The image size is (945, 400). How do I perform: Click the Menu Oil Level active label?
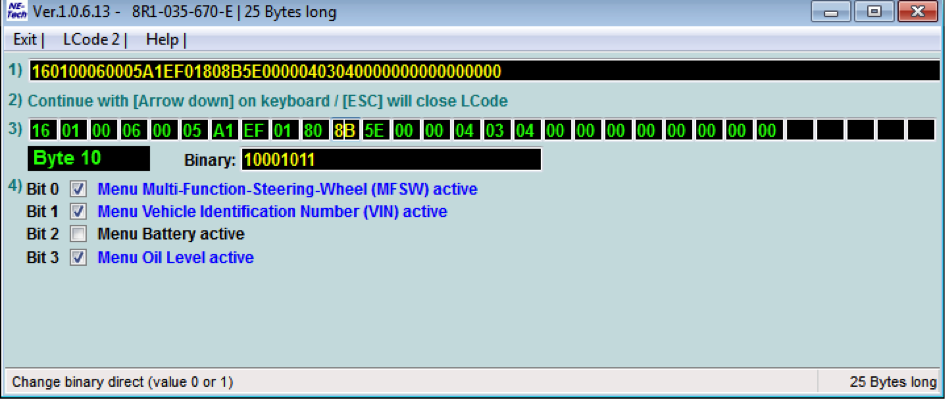click(175, 258)
